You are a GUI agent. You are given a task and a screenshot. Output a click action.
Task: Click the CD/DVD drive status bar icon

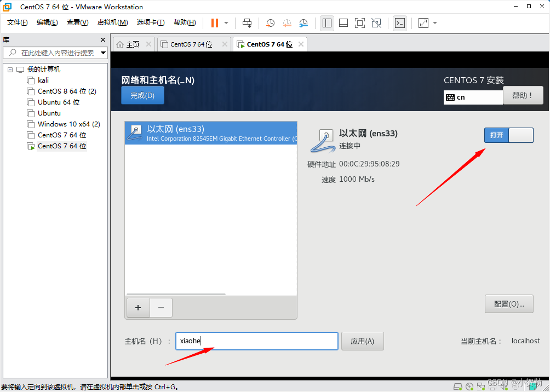469,387
